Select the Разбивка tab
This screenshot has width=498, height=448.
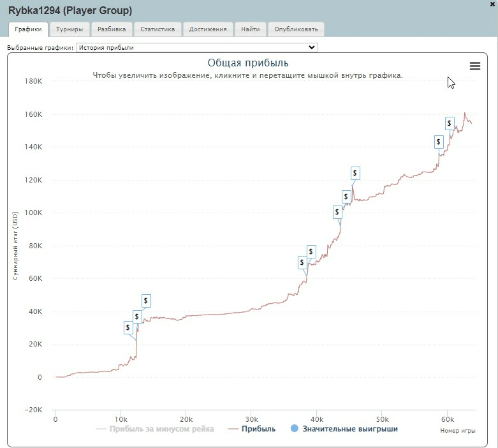tap(112, 29)
